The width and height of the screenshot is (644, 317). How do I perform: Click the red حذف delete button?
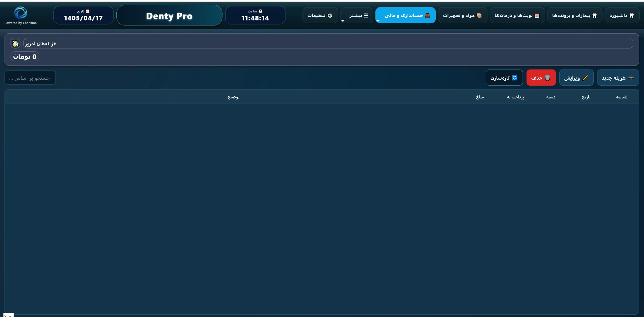point(541,78)
